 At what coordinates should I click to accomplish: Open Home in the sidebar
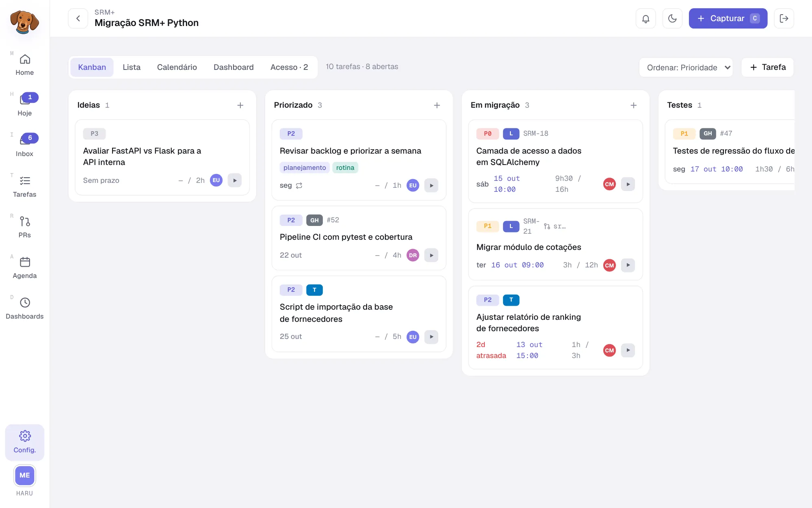pos(25,65)
